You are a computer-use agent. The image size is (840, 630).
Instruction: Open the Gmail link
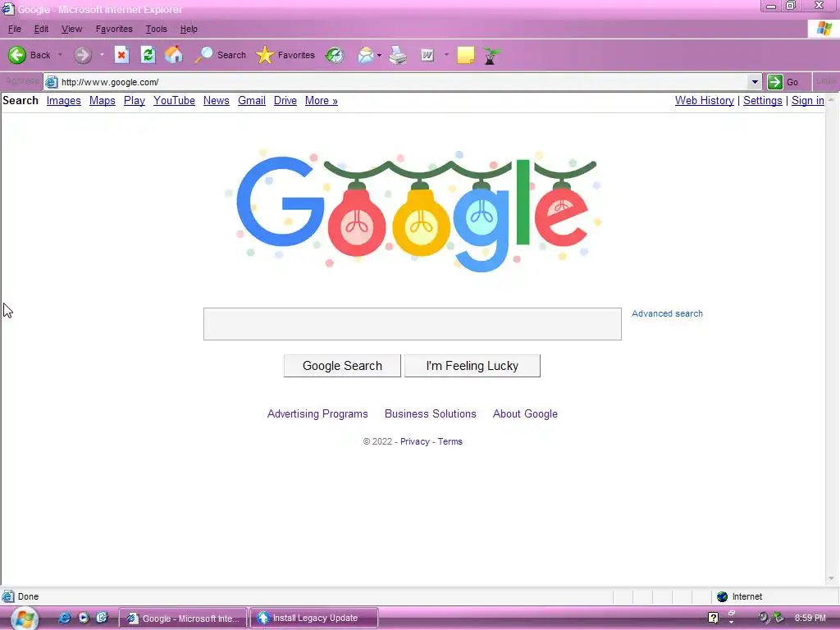pyautogui.click(x=252, y=101)
